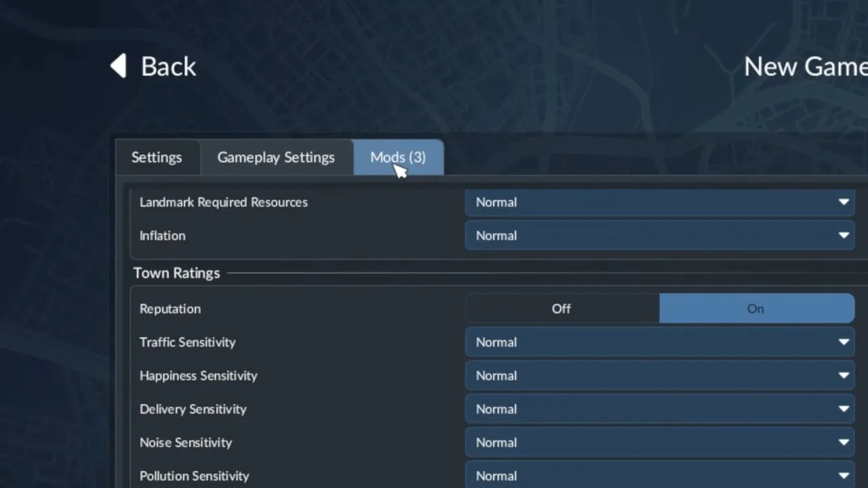Screen dimensions: 868x488
Task: Select the Mods (3) tab
Action: [x=398, y=157]
